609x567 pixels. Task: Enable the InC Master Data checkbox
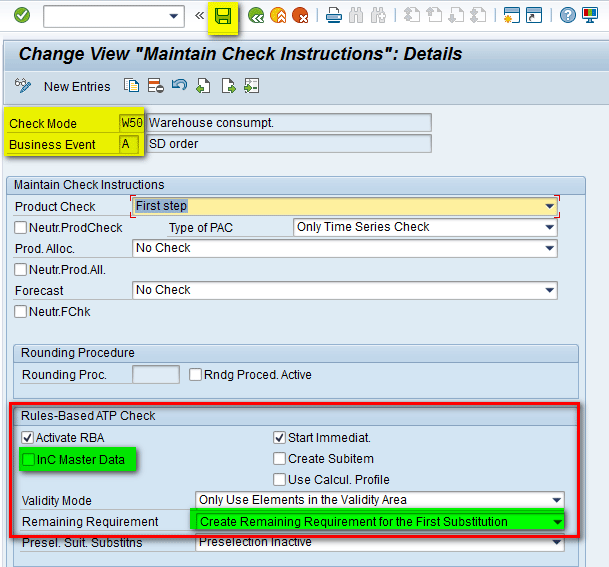click(27, 459)
